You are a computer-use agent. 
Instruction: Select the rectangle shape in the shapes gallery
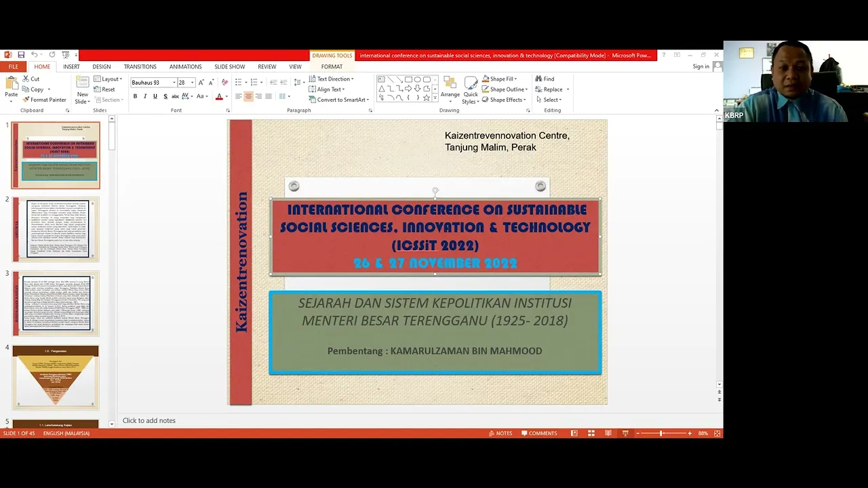click(x=408, y=79)
